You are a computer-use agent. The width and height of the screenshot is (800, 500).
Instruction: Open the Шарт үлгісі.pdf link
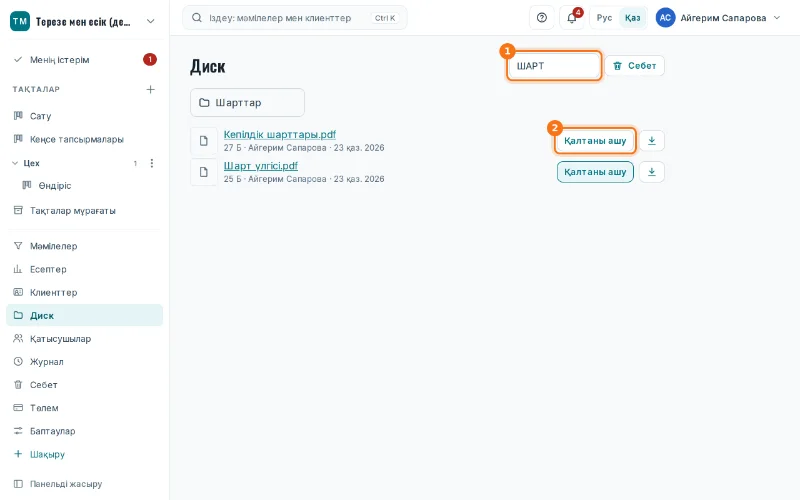(x=261, y=166)
